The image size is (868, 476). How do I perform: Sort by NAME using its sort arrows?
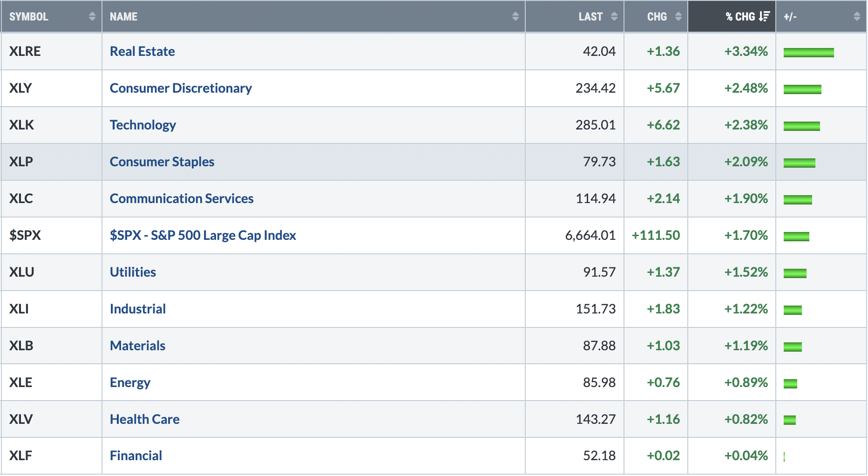coord(515,16)
